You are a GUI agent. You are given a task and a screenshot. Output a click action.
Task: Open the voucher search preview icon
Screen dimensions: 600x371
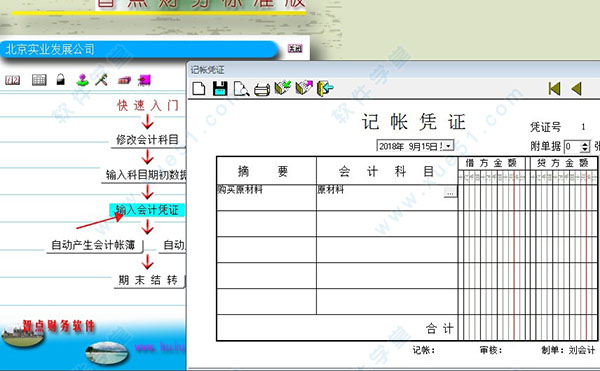click(x=241, y=89)
